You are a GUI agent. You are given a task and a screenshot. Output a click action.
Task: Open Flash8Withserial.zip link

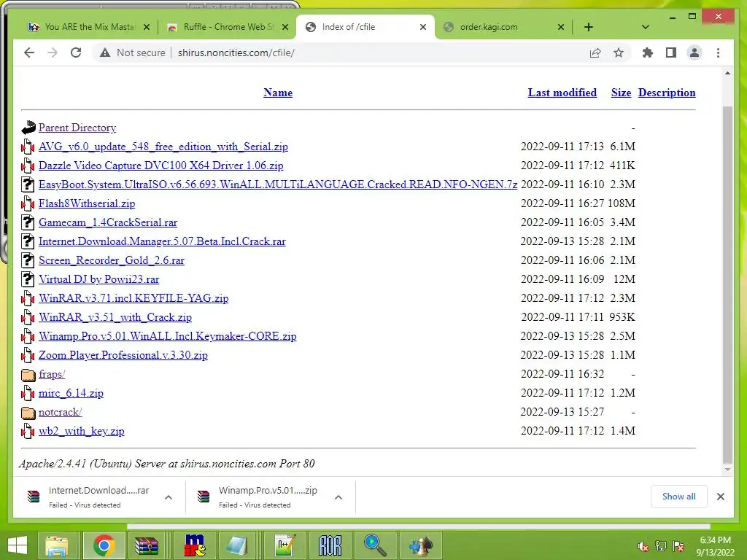click(87, 203)
